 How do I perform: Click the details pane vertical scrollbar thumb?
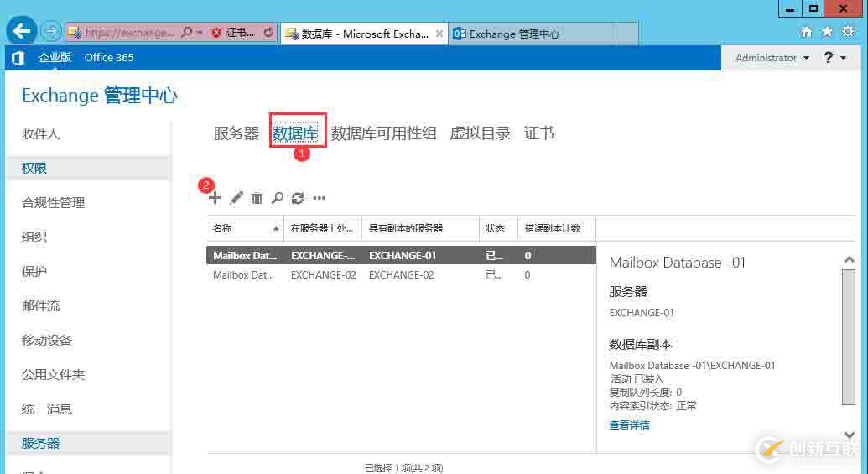[849, 337]
